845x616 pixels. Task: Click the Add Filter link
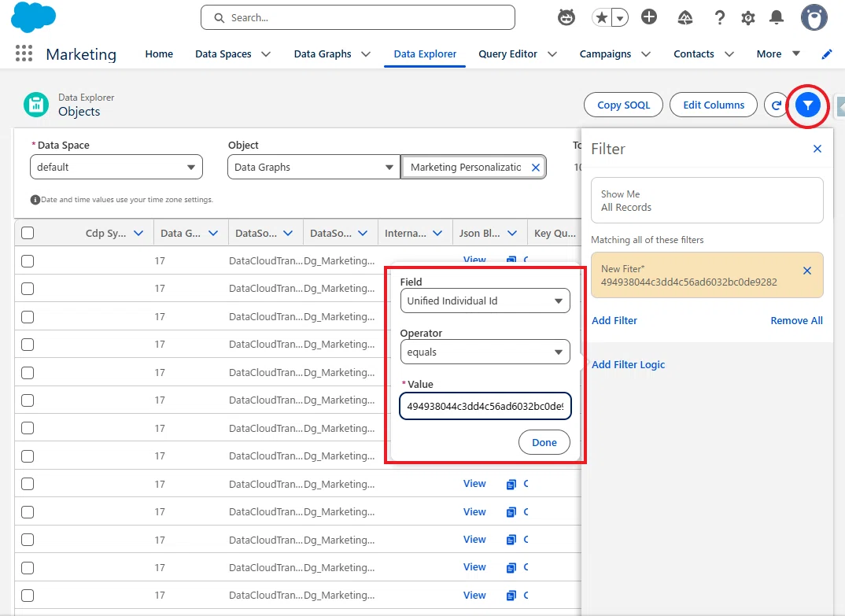click(614, 321)
